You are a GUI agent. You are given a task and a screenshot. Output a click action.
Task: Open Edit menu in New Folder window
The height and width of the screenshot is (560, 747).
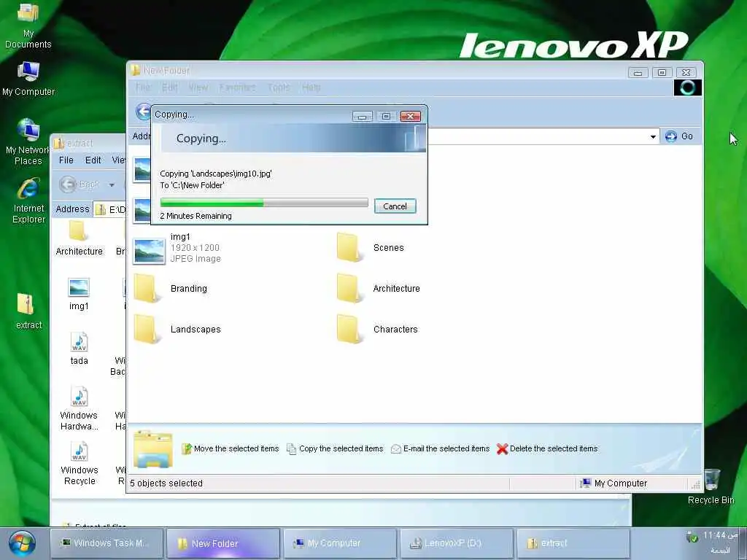tap(169, 87)
